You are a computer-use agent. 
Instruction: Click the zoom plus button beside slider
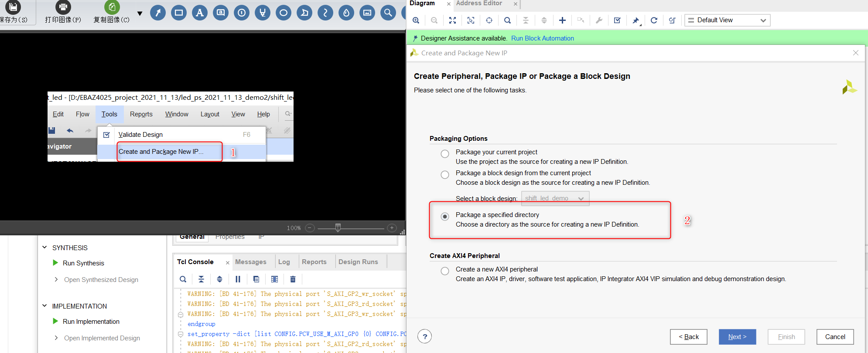pyautogui.click(x=392, y=227)
